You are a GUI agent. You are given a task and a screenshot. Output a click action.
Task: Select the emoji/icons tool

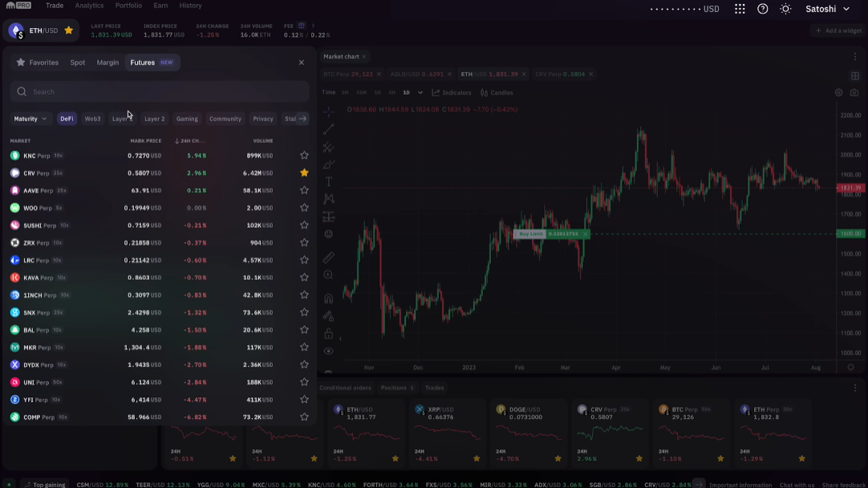coord(329,234)
